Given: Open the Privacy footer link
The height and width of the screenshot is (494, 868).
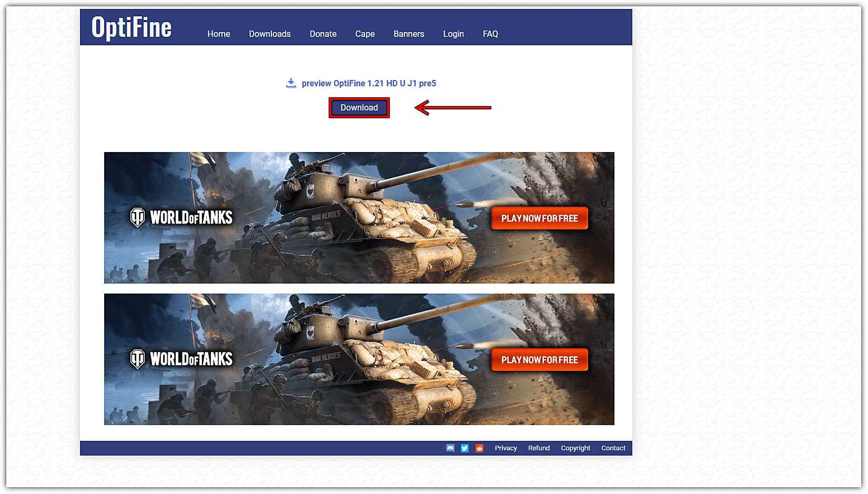Looking at the screenshot, I should pyautogui.click(x=506, y=448).
